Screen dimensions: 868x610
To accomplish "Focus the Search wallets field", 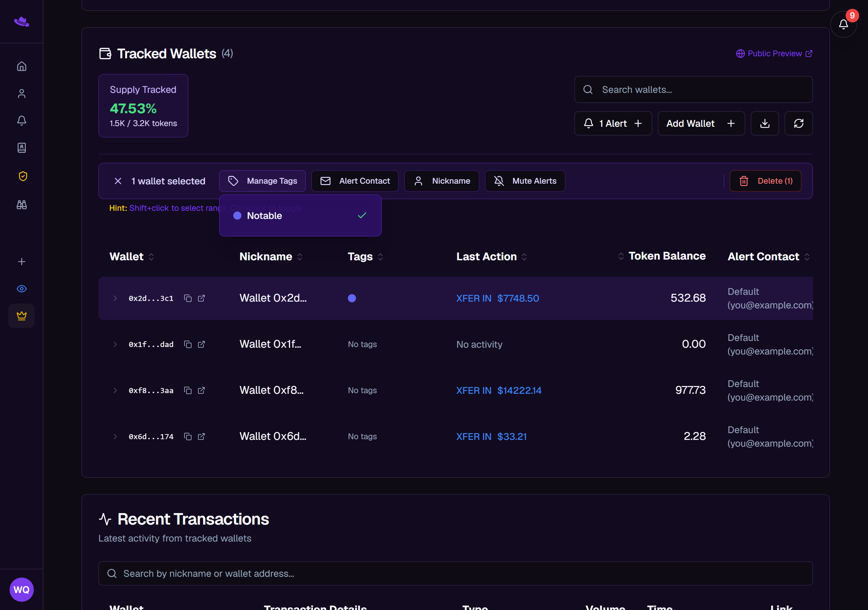I will pos(693,89).
